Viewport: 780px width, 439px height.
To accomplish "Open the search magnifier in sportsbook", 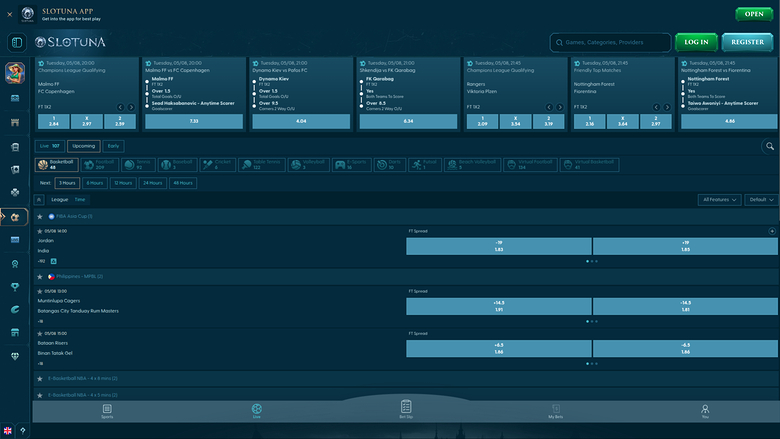I will click(769, 146).
